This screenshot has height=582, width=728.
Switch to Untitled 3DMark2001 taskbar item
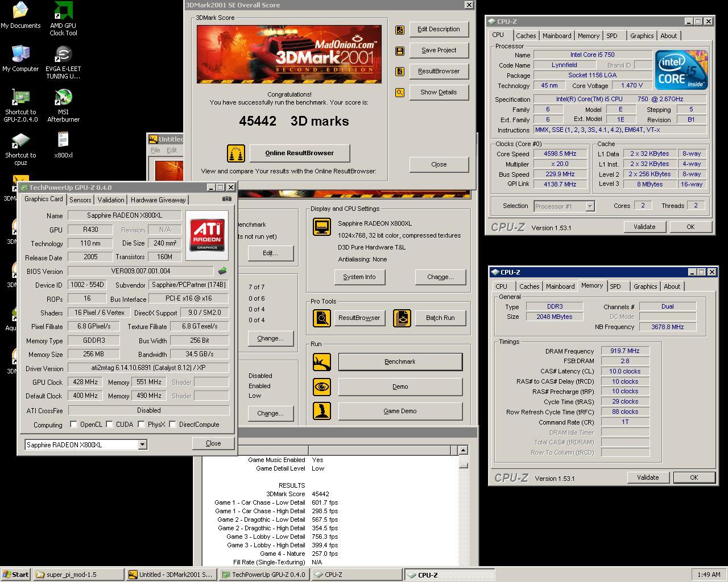point(171,575)
